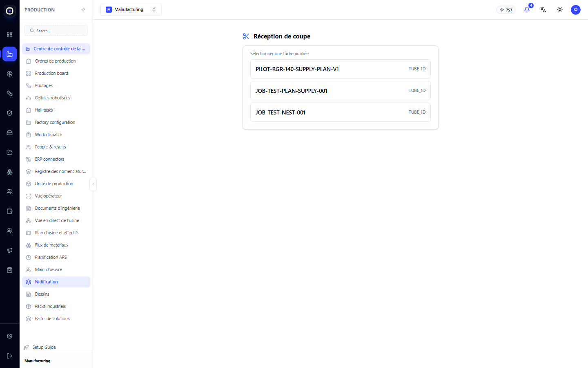This screenshot has width=588, height=368.
Task: Open the dashboard grid icon in rail
Action: [x=10, y=34]
